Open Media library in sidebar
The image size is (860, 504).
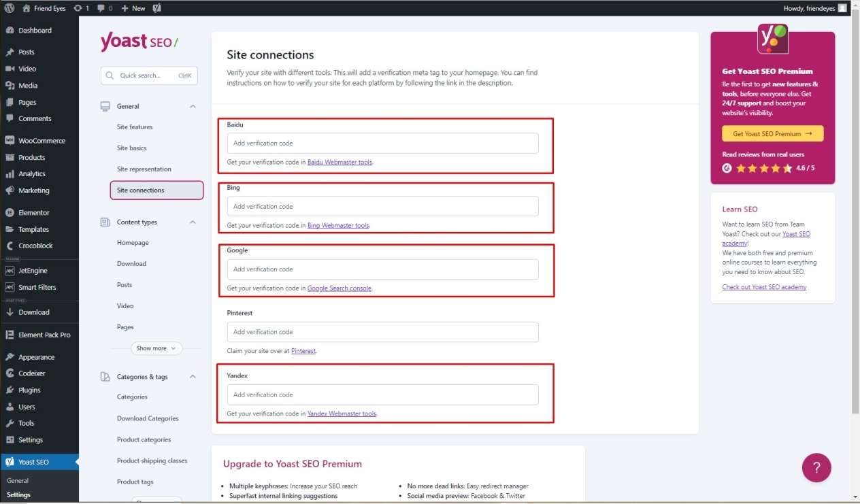coord(28,86)
